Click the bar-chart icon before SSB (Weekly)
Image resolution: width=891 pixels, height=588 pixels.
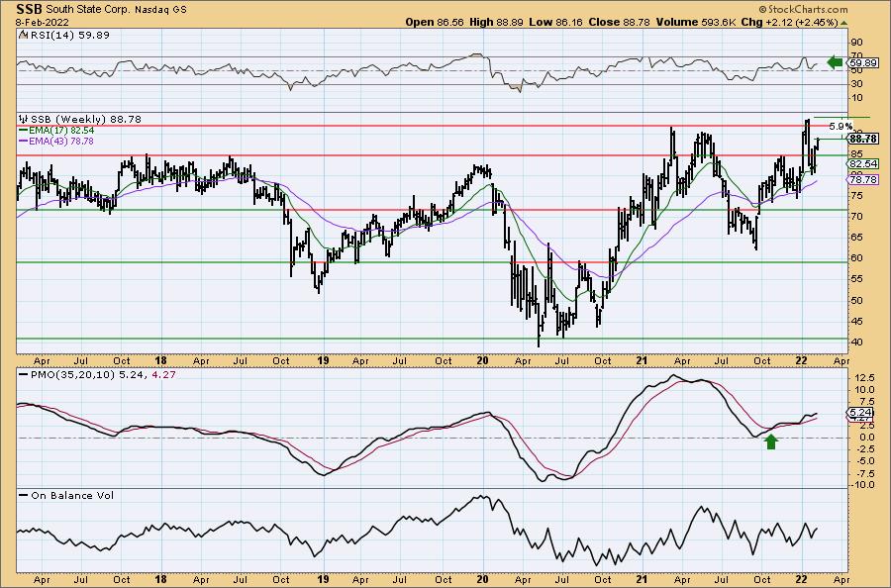coord(24,119)
